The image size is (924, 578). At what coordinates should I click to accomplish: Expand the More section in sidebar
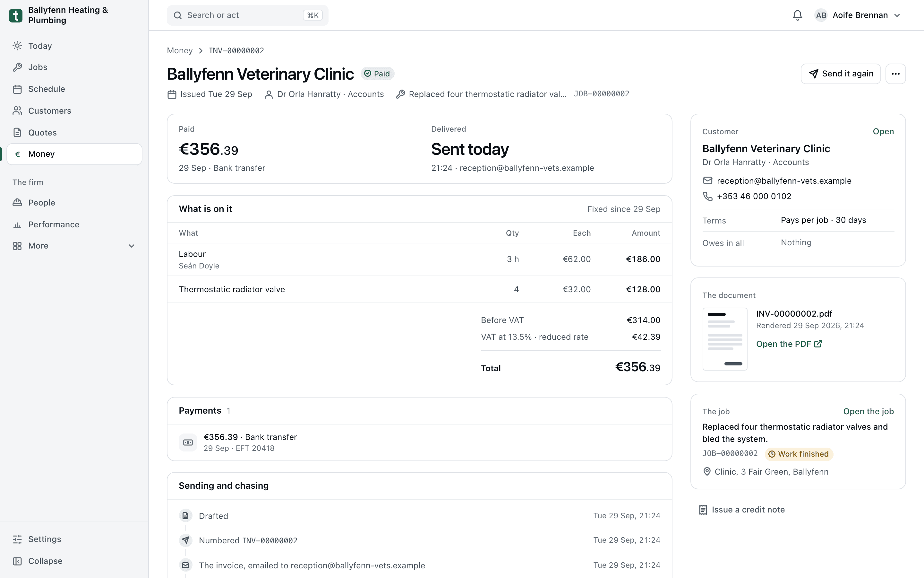[74, 246]
